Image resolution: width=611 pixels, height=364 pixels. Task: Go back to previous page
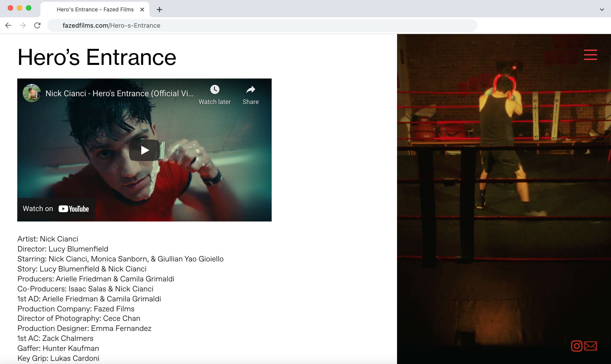pos(8,25)
